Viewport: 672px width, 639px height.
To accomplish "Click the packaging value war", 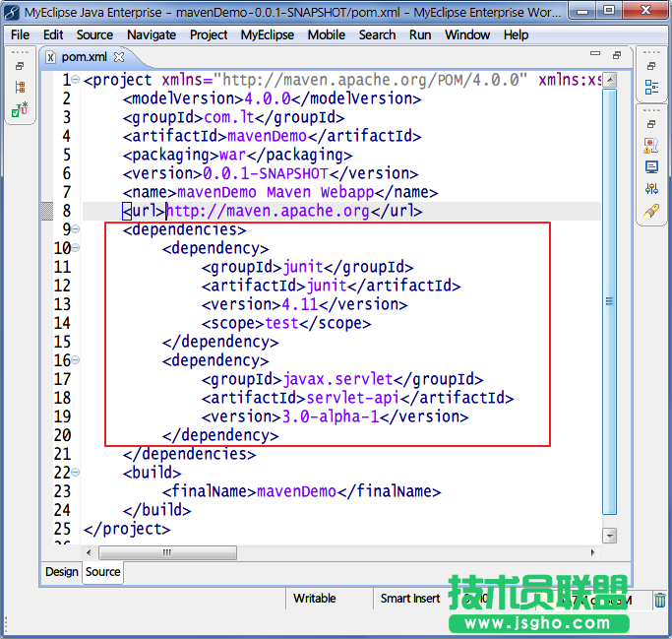I will (x=232, y=155).
